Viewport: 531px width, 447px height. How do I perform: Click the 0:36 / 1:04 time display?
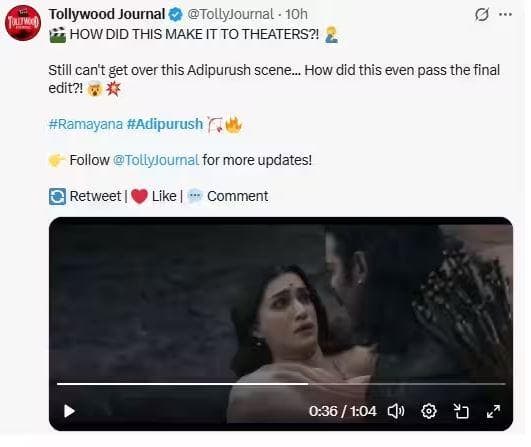coord(342,411)
